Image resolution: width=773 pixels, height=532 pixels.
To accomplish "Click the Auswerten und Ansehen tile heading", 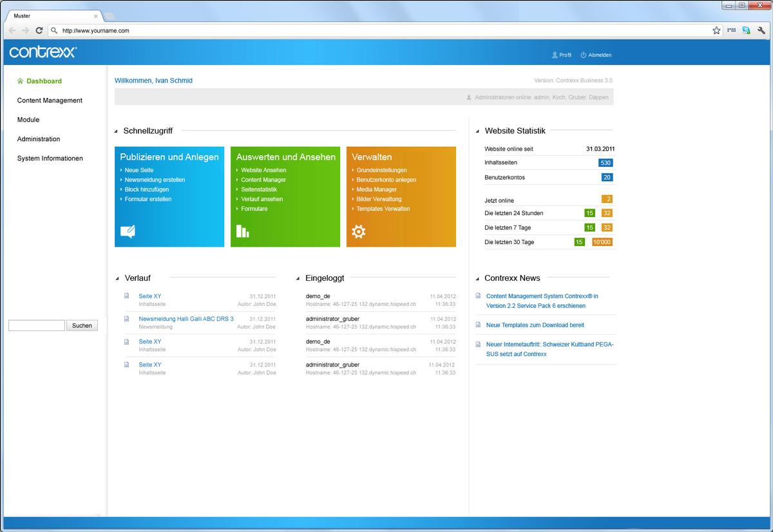I will 286,157.
